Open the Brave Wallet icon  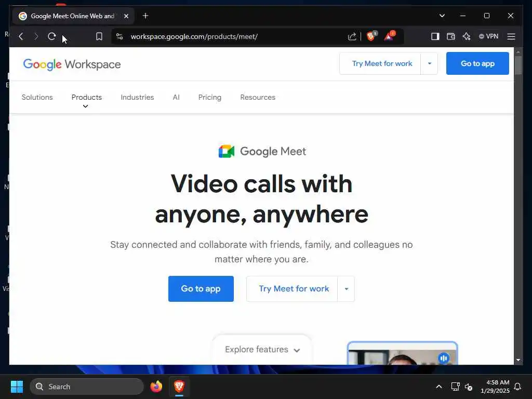pos(450,36)
